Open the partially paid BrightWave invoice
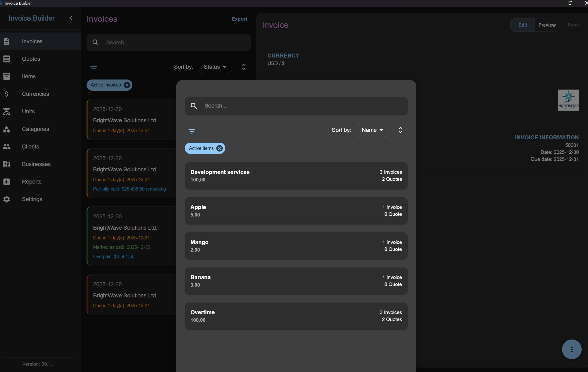This screenshot has width=588, height=372. click(131, 173)
